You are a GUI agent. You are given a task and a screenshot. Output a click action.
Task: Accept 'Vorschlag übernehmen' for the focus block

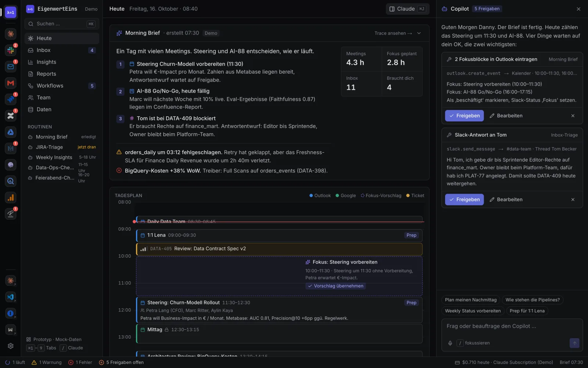(336, 286)
